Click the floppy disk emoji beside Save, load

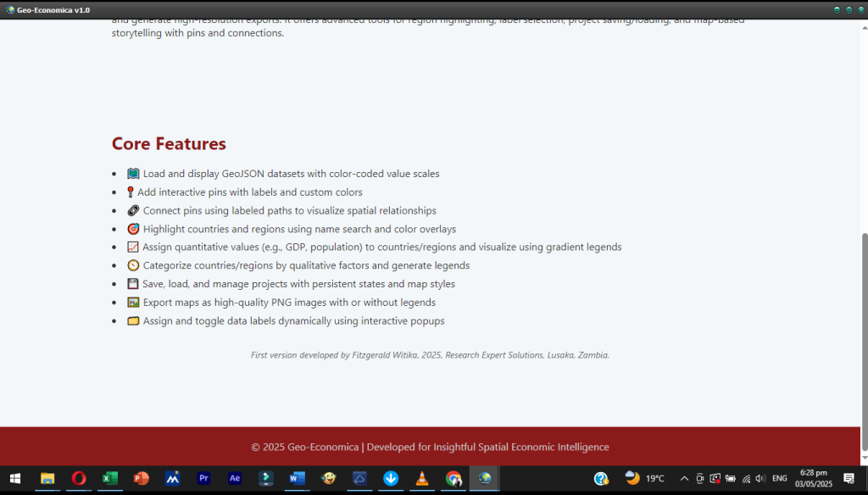tap(133, 284)
